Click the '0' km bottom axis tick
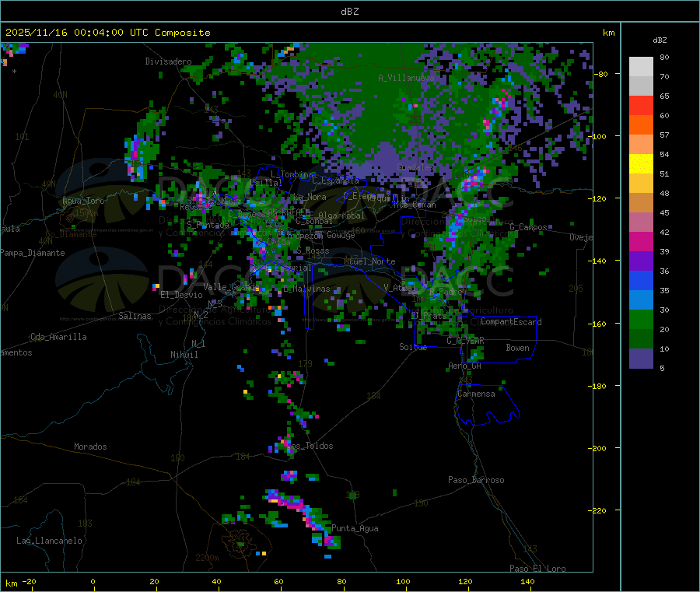 click(93, 581)
